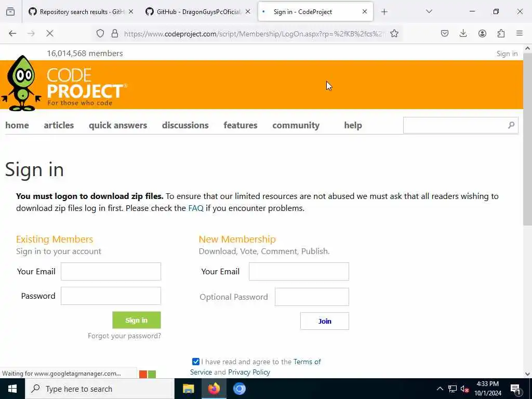Screen dimensions: 532x399
Task: Open File Explorer from the taskbar
Action: pyautogui.click(x=188, y=389)
